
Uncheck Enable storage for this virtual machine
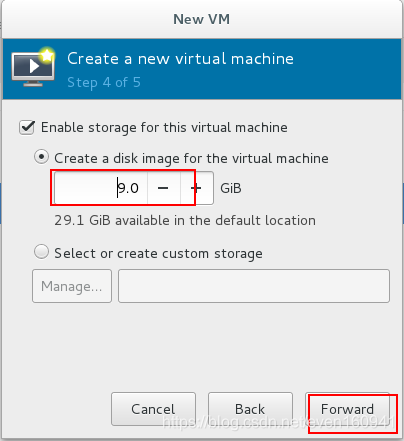click(x=27, y=128)
